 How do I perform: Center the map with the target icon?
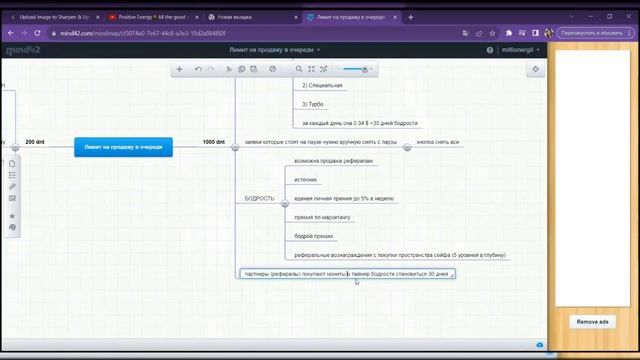pyautogui.click(x=536, y=69)
